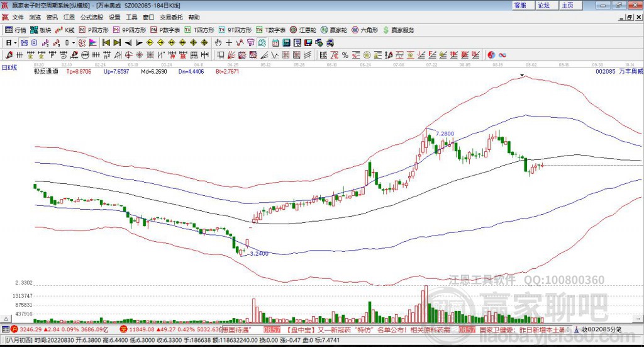Open the T四方形 tool

[199, 30]
